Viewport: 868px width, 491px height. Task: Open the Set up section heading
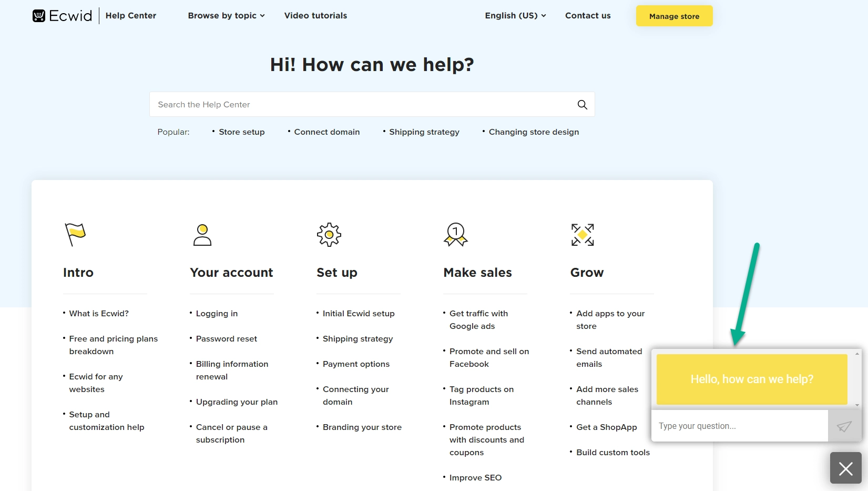(337, 273)
